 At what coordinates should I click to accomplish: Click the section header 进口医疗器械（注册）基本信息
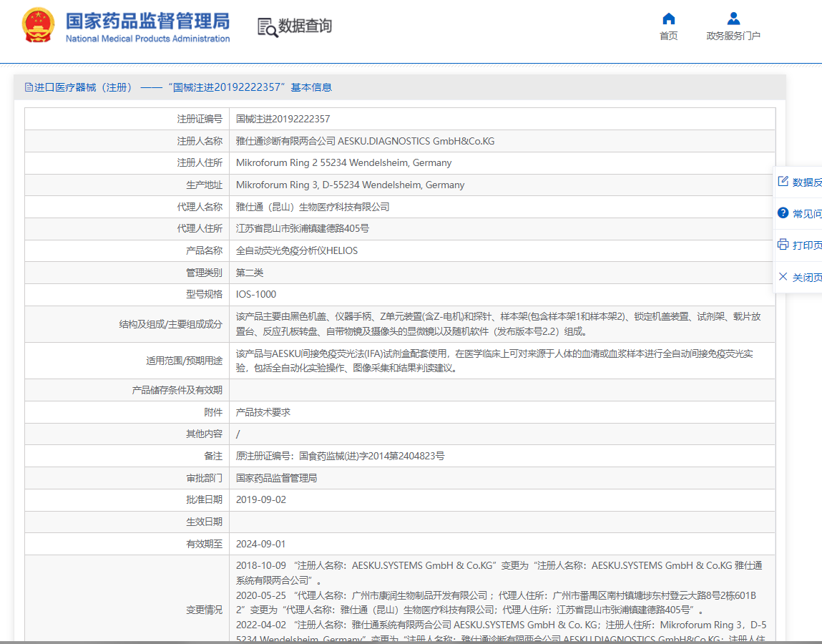179,87
